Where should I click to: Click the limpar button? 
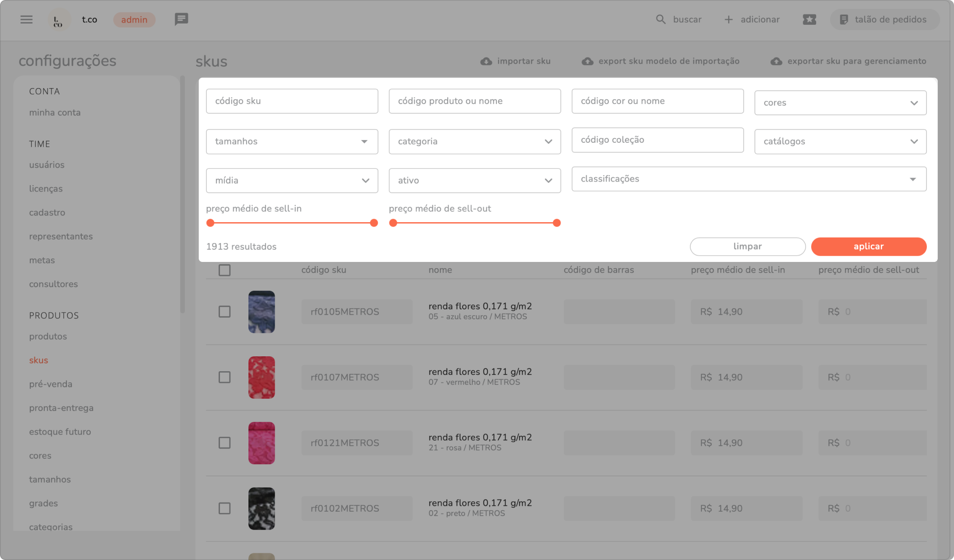[x=747, y=247]
